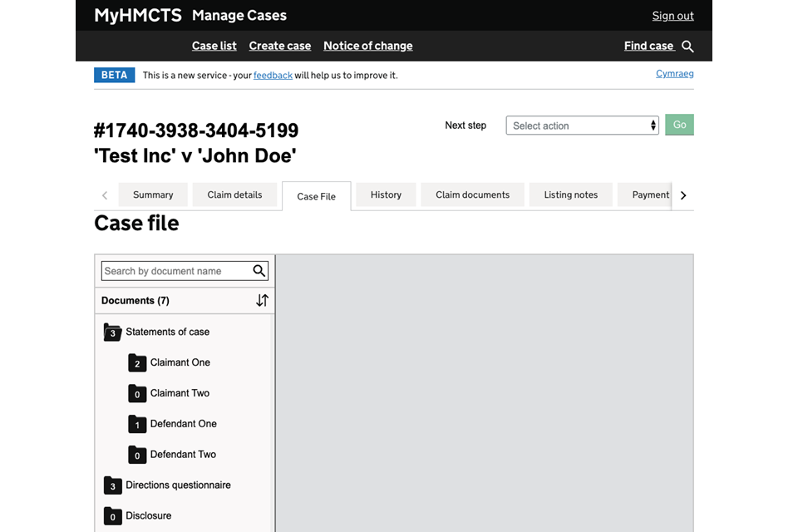Open the Next step Select action dropdown
This screenshot has width=798, height=532.
pos(582,126)
